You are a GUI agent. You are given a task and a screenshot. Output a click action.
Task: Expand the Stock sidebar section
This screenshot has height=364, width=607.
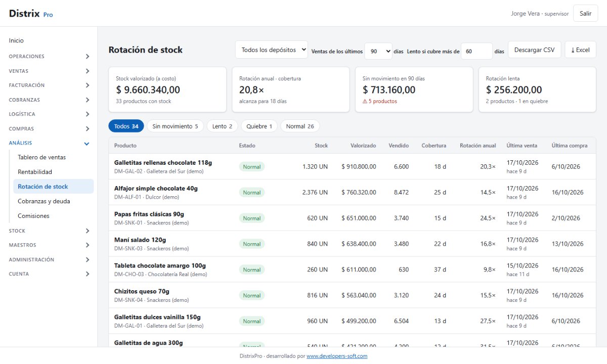[x=49, y=231]
